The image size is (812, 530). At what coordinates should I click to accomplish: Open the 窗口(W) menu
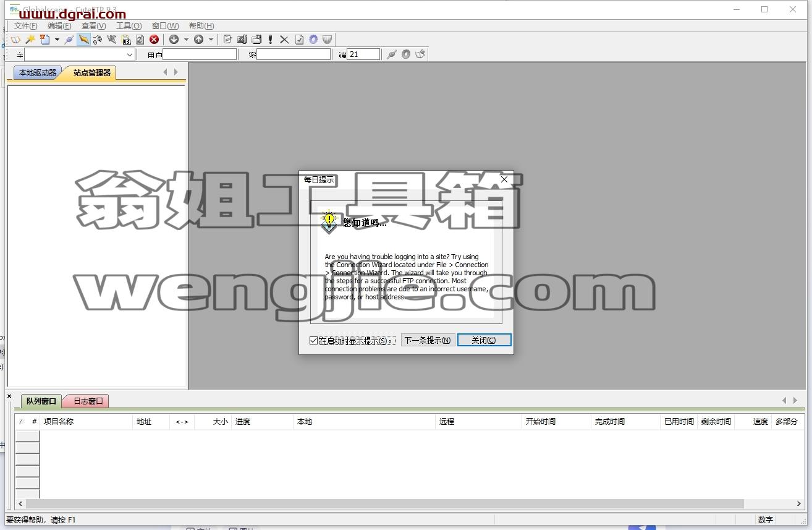(x=165, y=26)
